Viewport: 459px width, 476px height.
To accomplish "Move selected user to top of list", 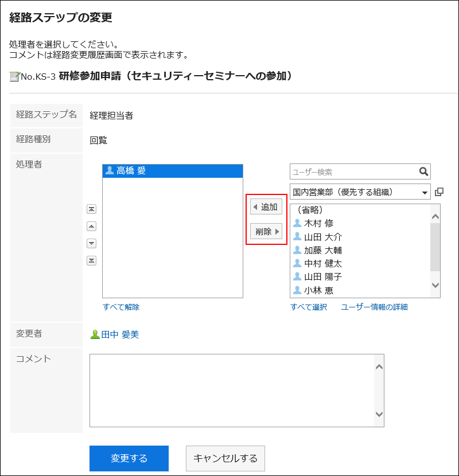I will [91, 209].
